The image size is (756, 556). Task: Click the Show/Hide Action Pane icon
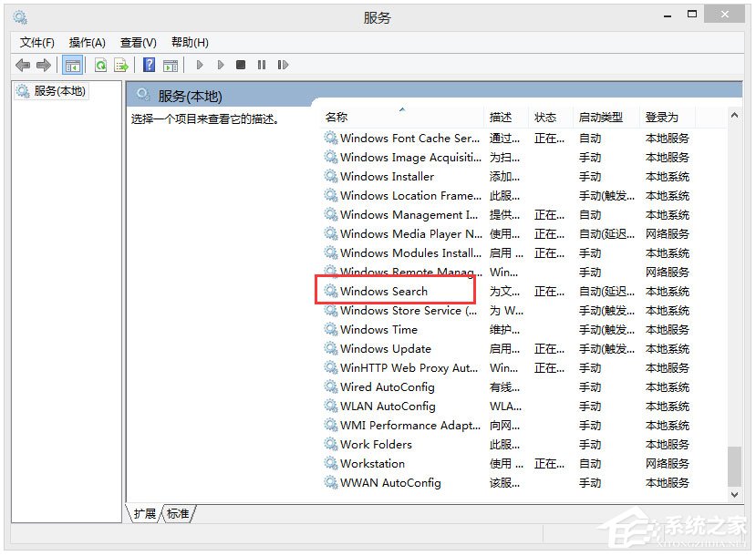pyautogui.click(x=171, y=64)
